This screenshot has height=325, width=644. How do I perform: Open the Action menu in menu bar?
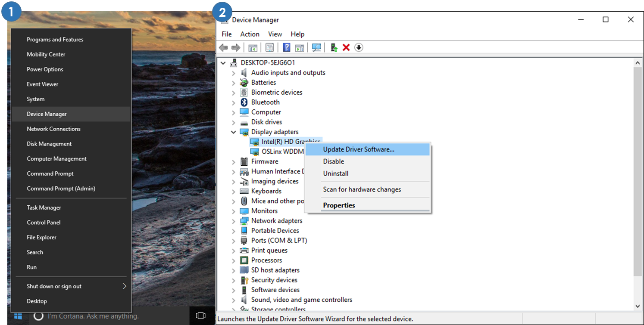(x=250, y=34)
